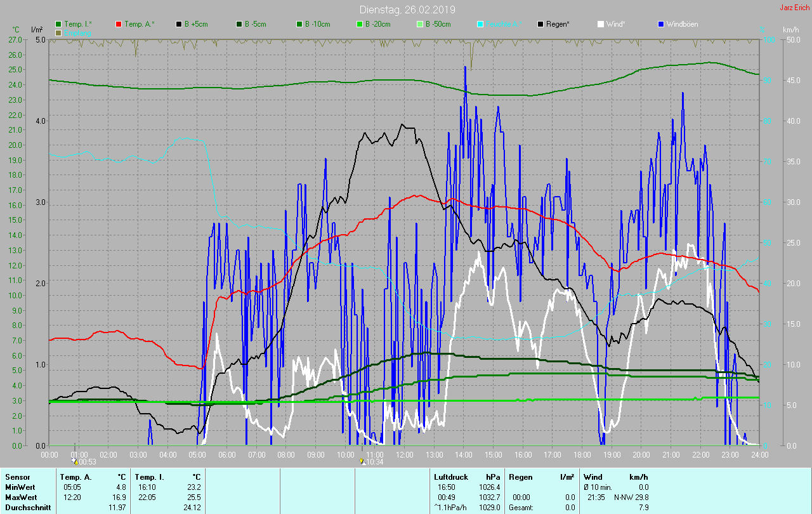
Task: Click the cyan legend swatch in the top row
Action: point(480,24)
